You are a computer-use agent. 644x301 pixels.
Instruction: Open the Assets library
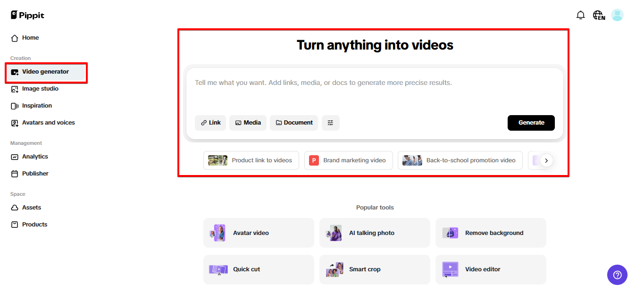coord(31,208)
